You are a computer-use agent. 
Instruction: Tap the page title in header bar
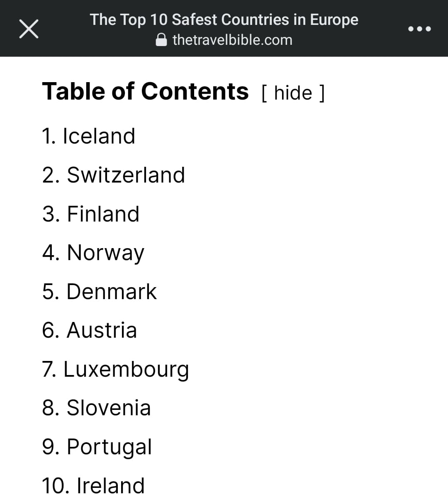tap(224, 19)
